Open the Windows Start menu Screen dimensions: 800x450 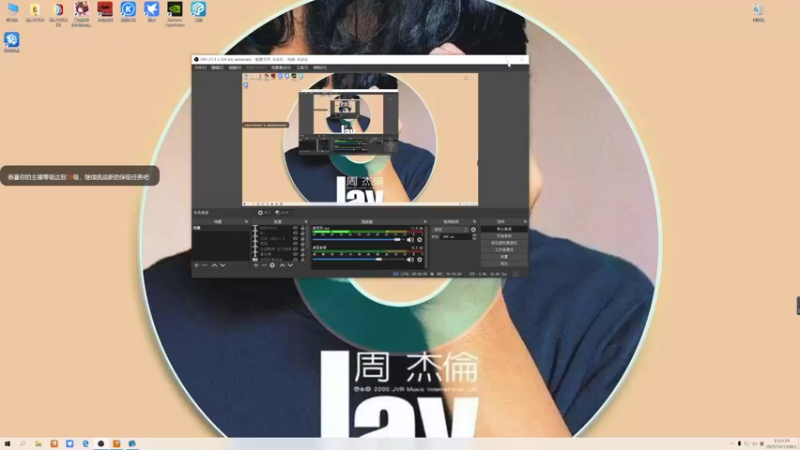coord(7,444)
